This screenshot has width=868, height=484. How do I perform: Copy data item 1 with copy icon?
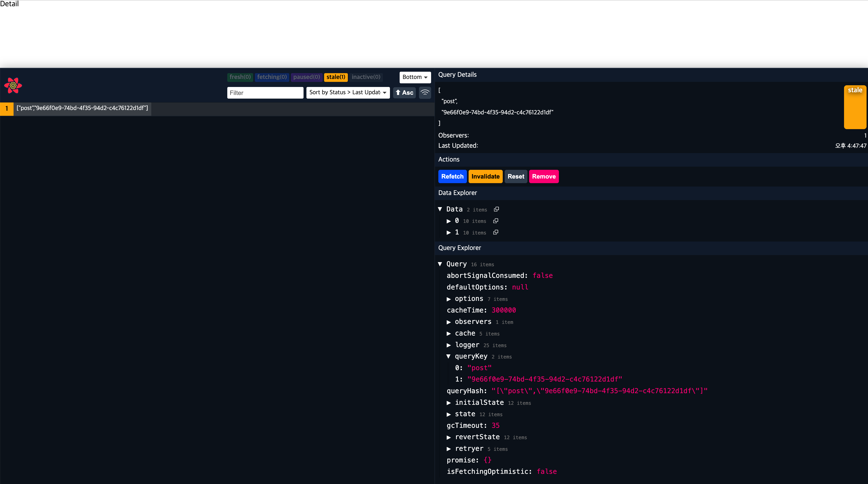[x=496, y=232]
